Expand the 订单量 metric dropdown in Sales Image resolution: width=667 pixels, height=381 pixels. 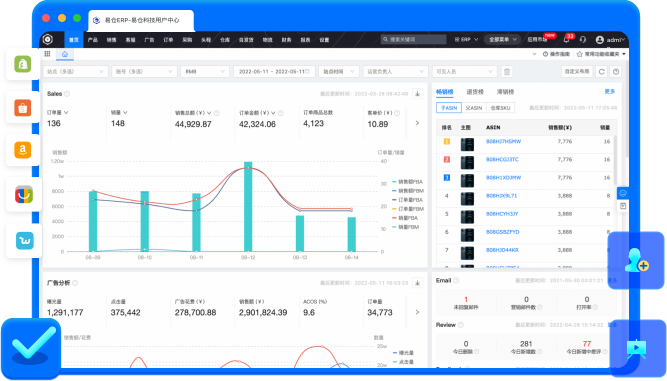click(x=58, y=113)
